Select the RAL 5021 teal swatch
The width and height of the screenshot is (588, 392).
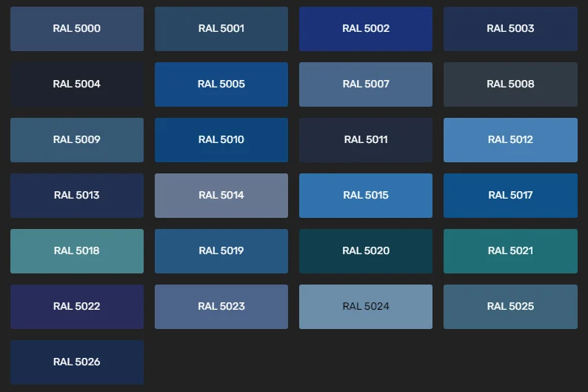[x=510, y=251]
